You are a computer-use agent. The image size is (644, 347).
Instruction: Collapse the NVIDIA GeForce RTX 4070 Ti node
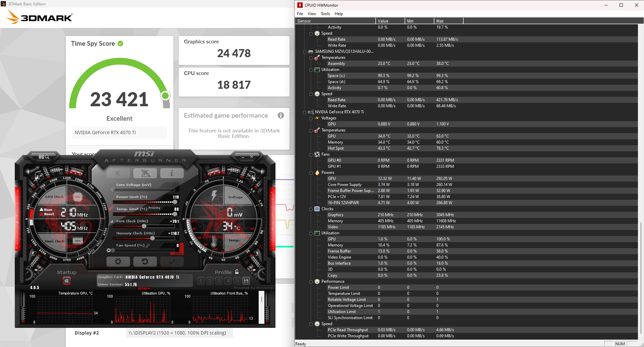coord(305,112)
